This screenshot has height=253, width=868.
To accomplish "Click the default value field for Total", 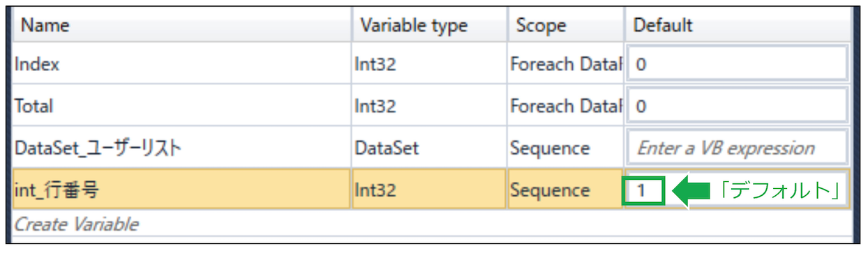I will [738, 105].
